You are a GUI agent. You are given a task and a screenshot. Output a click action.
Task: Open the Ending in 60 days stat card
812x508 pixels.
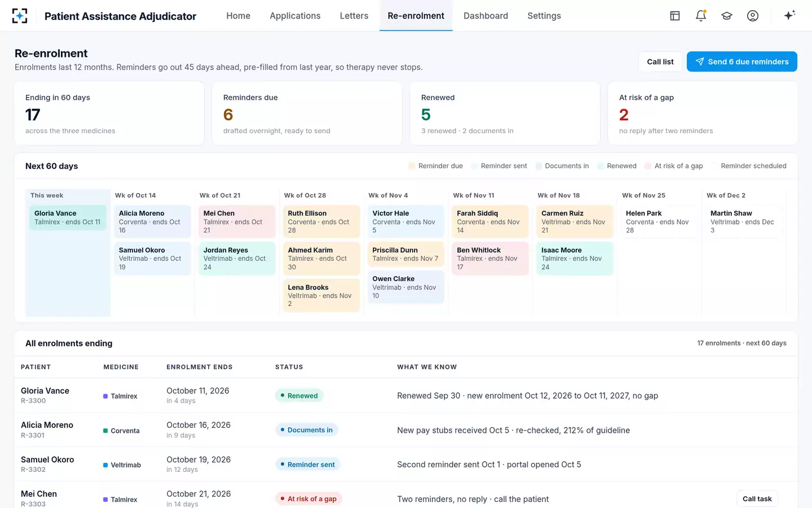click(x=109, y=113)
